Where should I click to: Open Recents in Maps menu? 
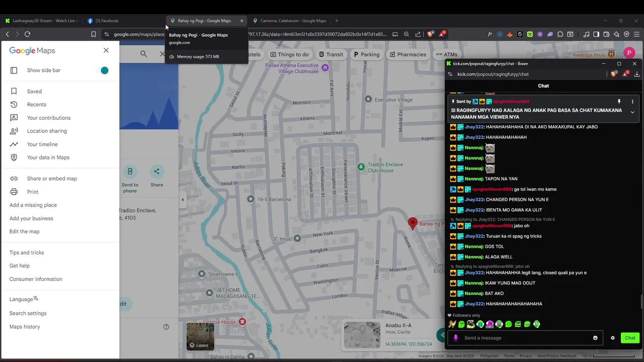tap(36, 105)
